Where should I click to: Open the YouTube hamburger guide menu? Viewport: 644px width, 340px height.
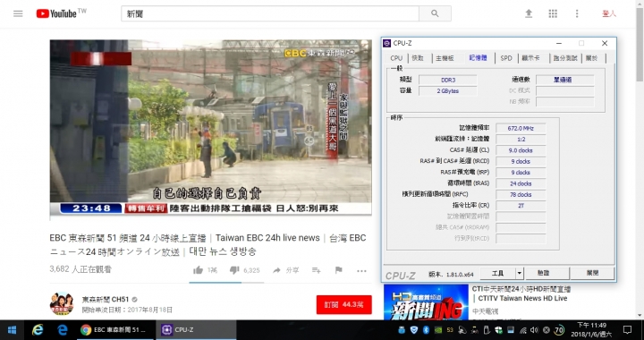click(18, 13)
